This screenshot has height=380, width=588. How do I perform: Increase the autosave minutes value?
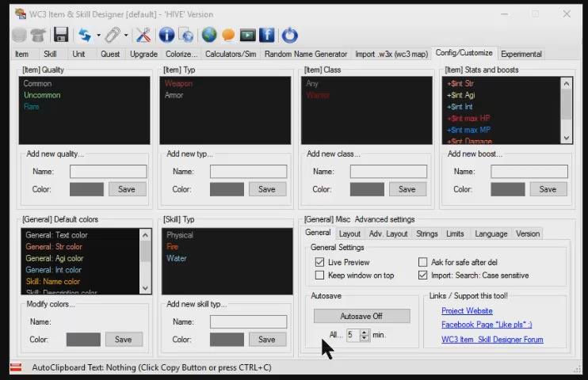point(365,332)
